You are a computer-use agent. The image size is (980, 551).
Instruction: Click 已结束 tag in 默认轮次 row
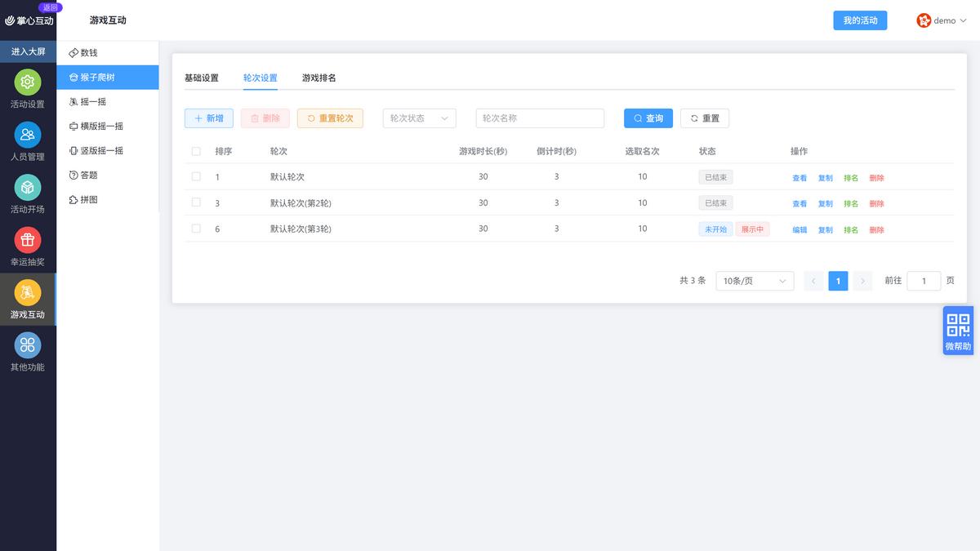715,177
